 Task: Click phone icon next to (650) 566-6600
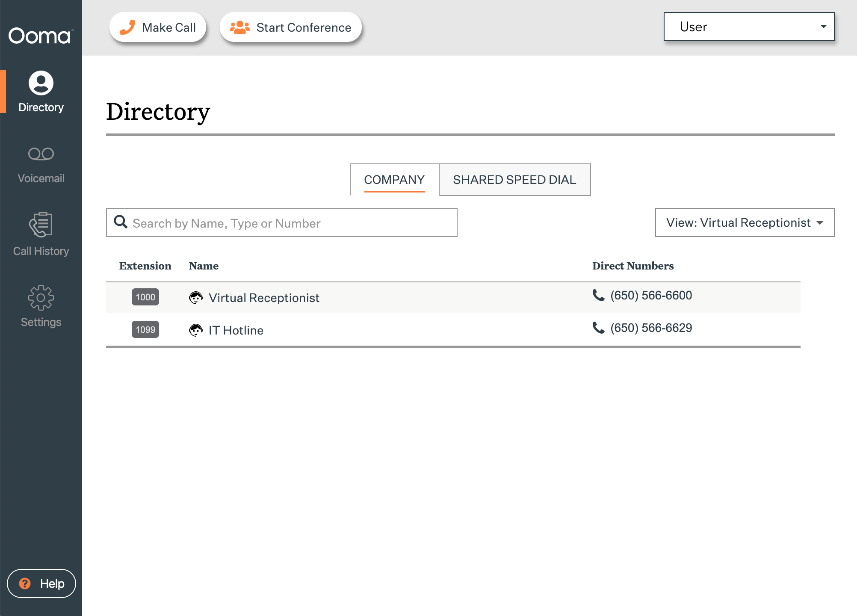(x=598, y=295)
